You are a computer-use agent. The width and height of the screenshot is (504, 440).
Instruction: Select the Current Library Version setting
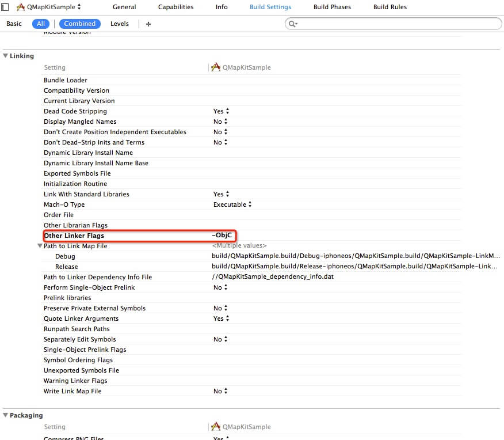click(79, 101)
